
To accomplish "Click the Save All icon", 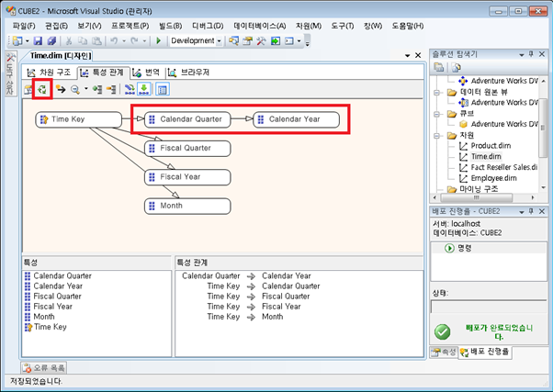I will (51, 41).
